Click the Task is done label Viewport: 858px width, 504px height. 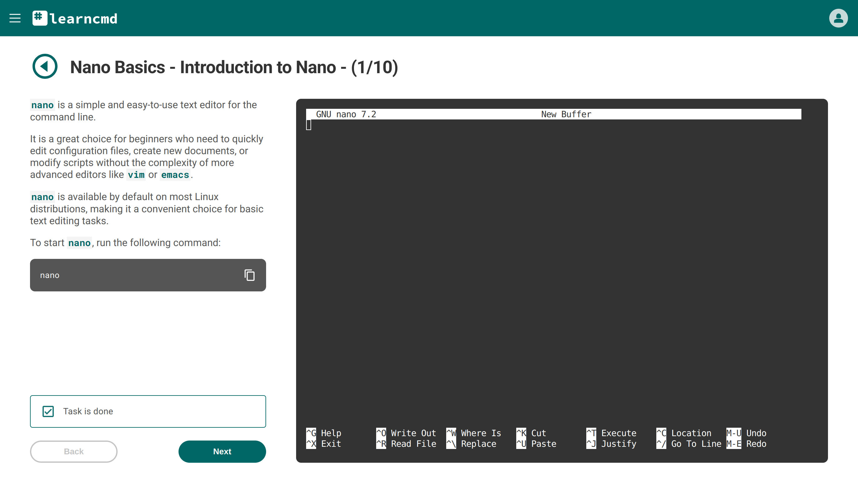point(88,411)
